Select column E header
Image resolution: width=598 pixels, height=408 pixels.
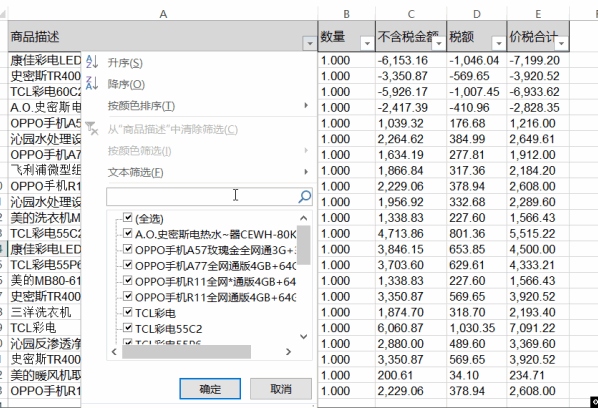(538, 14)
